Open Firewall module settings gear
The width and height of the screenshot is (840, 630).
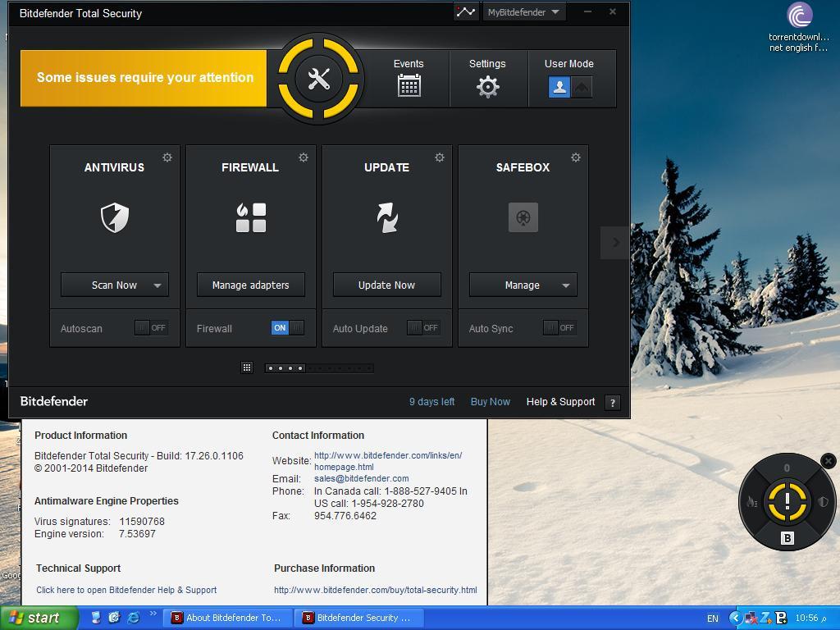[x=304, y=157]
